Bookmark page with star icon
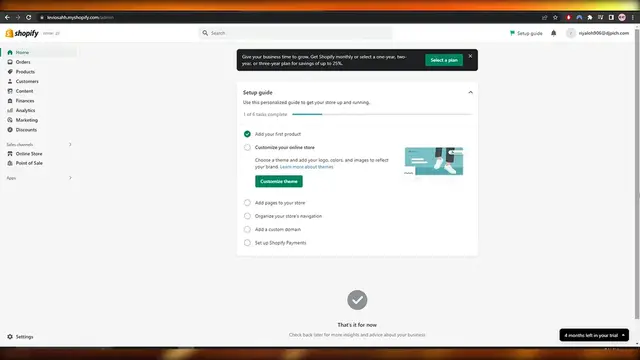Screen dimensions: 640x360 (555, 17)
